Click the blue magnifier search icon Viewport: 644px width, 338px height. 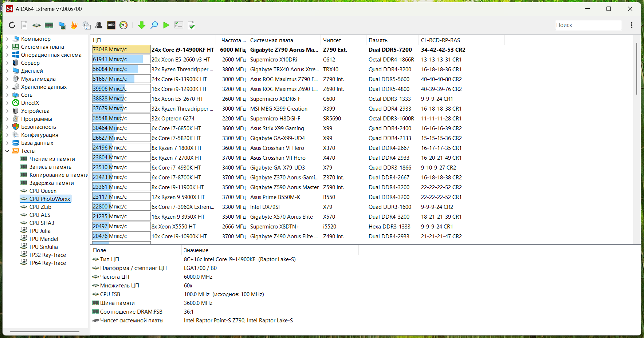tap(154, 25)
